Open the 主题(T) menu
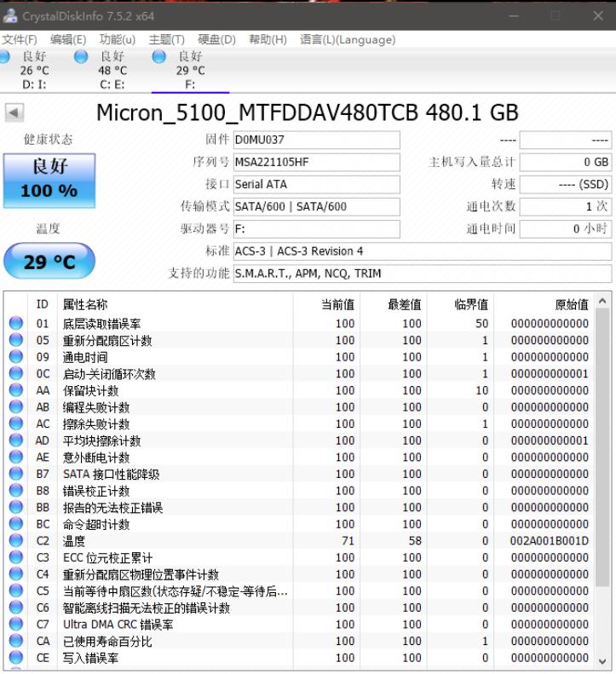The image size is (616, 674). [166, 39]
